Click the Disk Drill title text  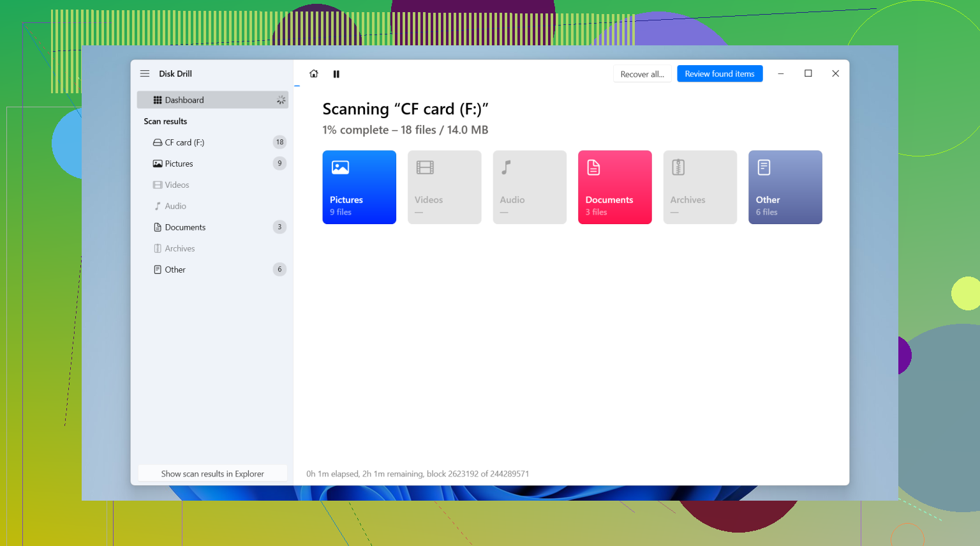[x=175, y=73]
